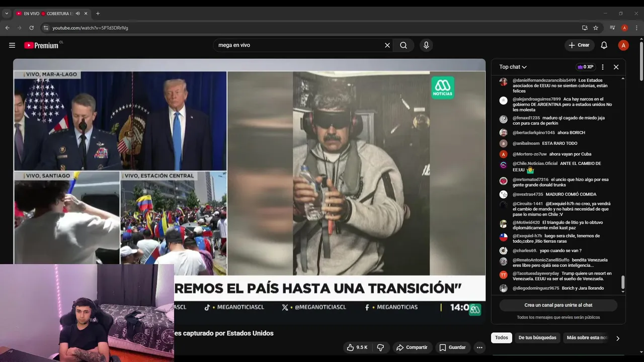644x362 pixels.
Task: Open browser media controls icon
Action: [x=612, y=28]
